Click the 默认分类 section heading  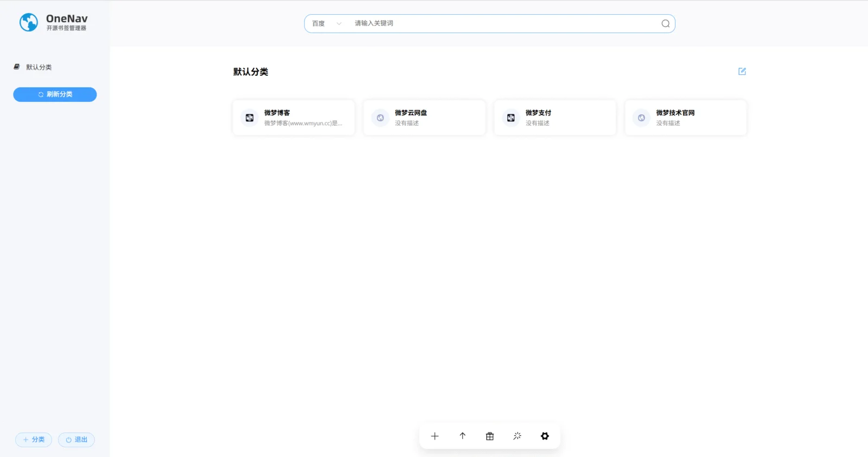click(251, 72)
